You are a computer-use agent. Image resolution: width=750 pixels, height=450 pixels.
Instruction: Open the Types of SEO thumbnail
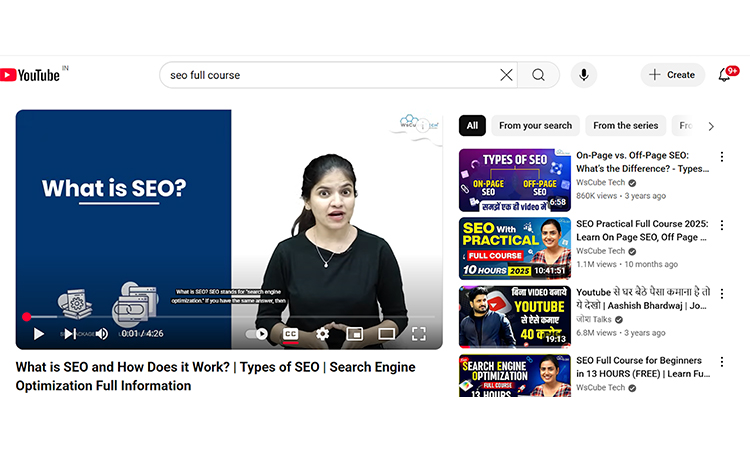515,180
